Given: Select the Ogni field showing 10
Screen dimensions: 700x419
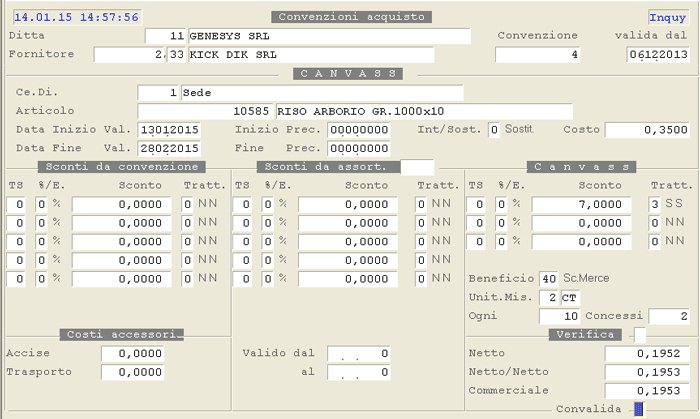Looking at the screenshot, I should click(559, 316).
